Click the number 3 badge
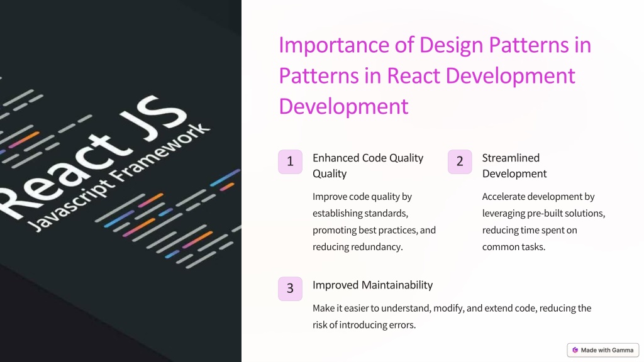This screenshot has width=644, height=362. [x=290, y=288]
